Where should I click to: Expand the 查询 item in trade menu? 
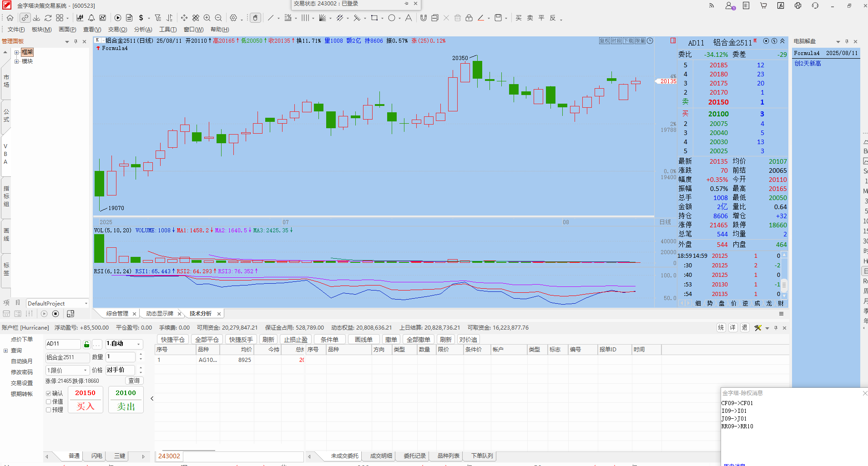point(6,351)
